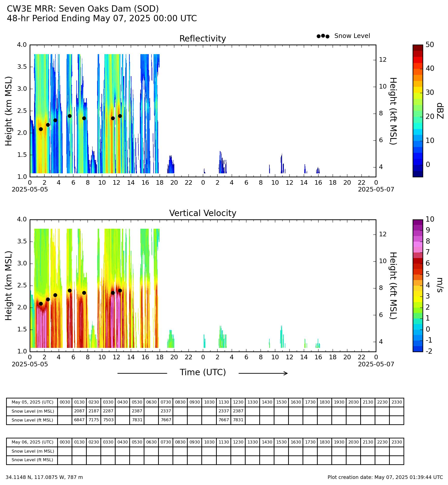Click snow level value 6847 ft cell

pos(79,420)
